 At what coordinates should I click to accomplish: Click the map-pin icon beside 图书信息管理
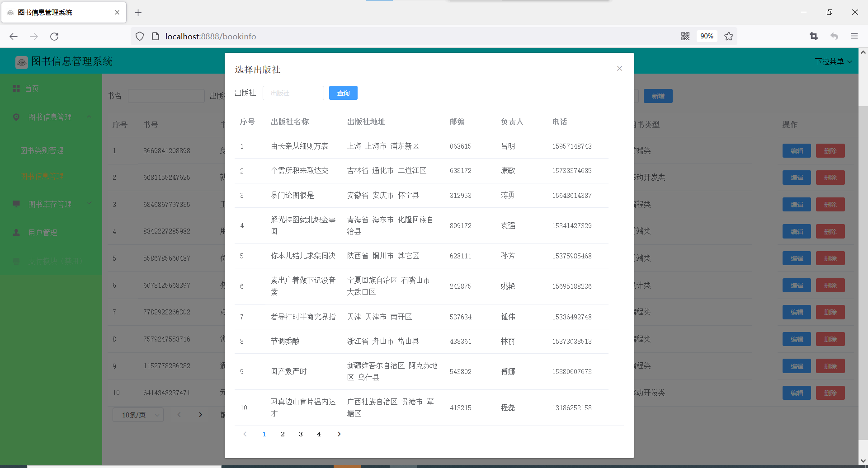point(16,117)
